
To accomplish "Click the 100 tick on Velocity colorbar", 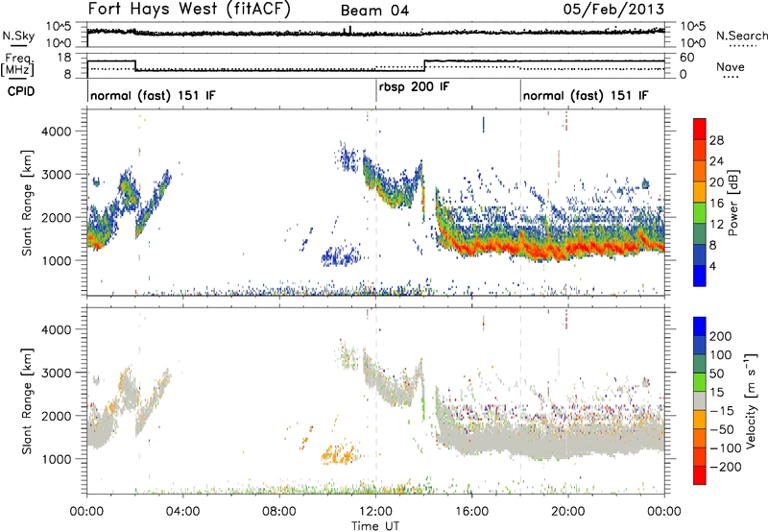I will click(721, 355).
